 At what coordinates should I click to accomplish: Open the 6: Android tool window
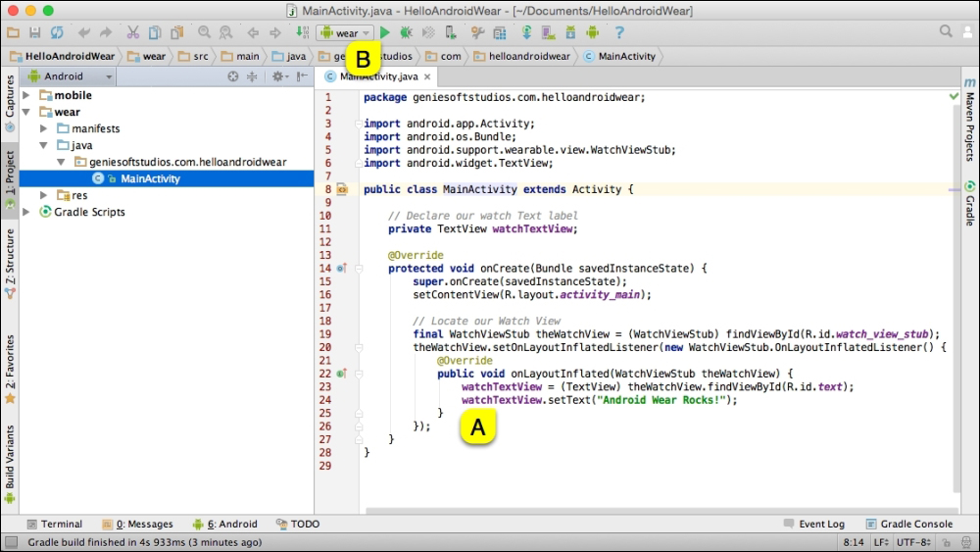click(x=225, y=524)
